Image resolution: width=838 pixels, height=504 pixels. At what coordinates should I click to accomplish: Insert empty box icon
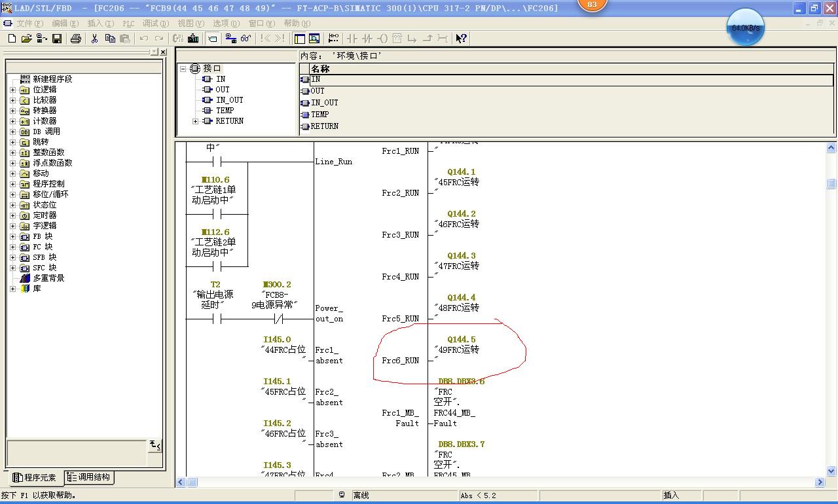[x=397, y=39]
